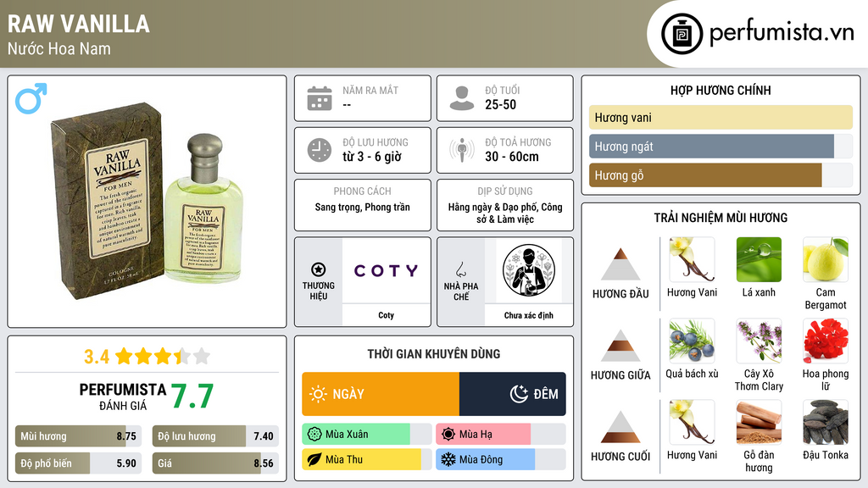
Task: Click the Quả bách xù note image
Action: (x=692, y=341)
